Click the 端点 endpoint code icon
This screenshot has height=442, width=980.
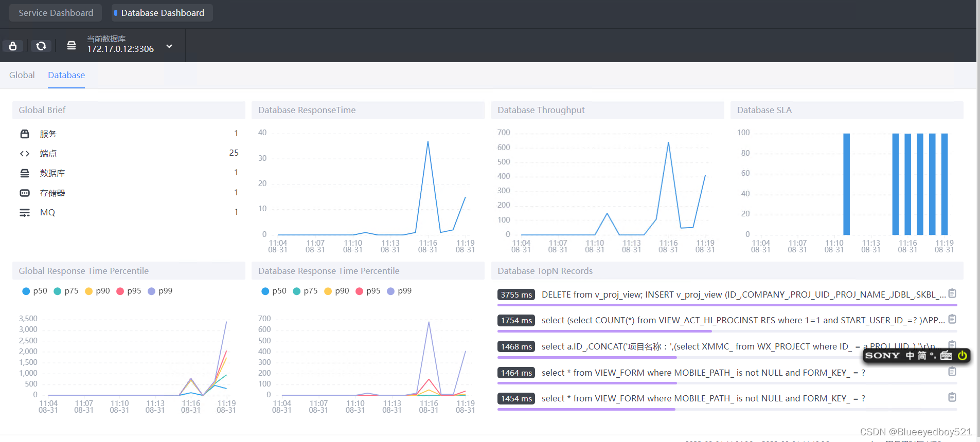tap(25, 153)
